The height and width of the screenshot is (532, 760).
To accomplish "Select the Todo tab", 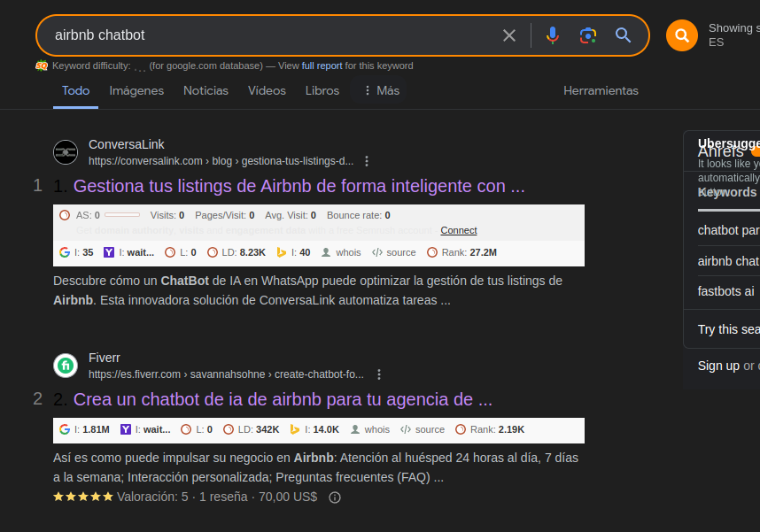I will (x=75, y=90).
